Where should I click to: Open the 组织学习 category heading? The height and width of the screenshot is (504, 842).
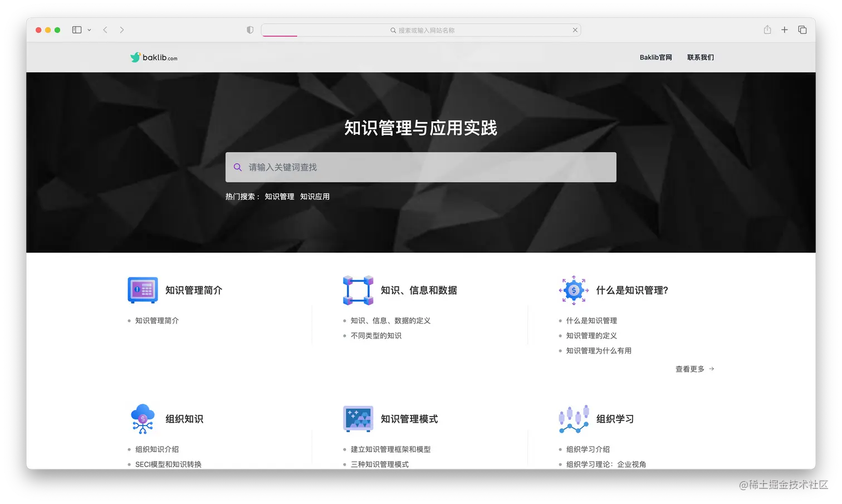point(615,419)
